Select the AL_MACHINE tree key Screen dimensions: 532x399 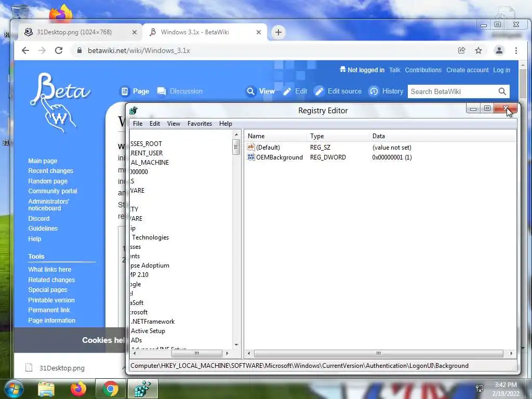[x=150, y=163]
